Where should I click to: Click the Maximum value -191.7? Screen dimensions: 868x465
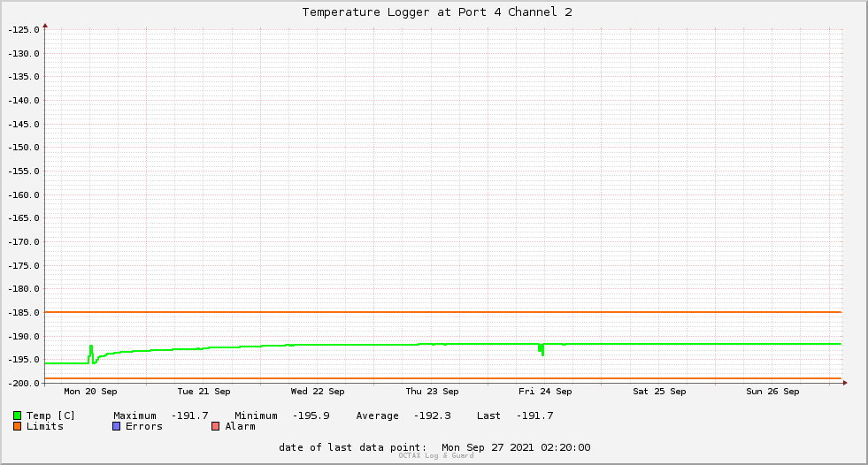pyautogui.click(x=190, y=415)
